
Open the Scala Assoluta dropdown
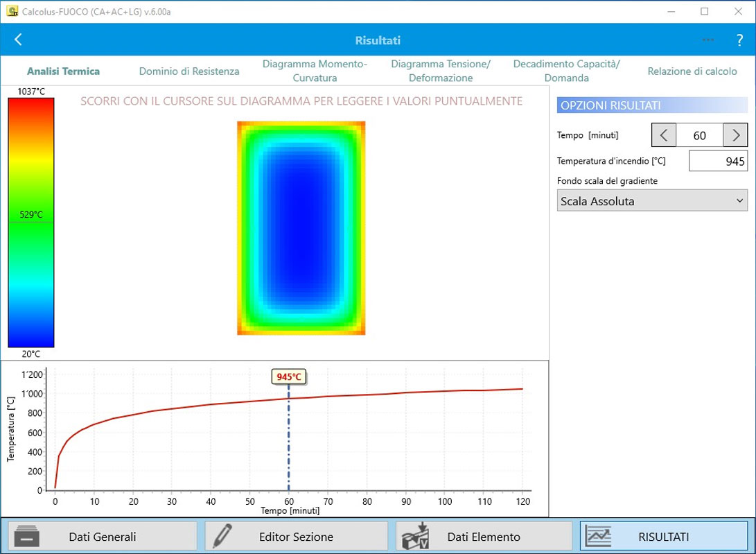(652, 201)
